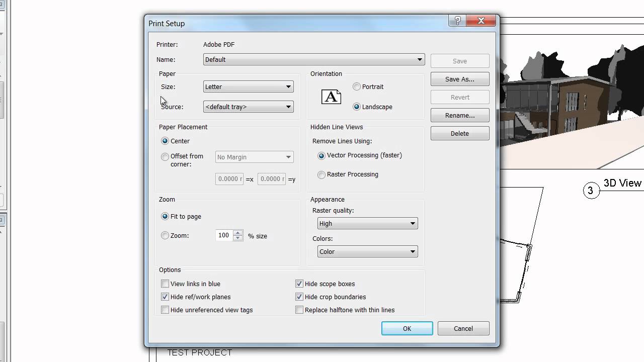Select Portrait orientation
Screen dimensions: 644x362
click(368, 86)
